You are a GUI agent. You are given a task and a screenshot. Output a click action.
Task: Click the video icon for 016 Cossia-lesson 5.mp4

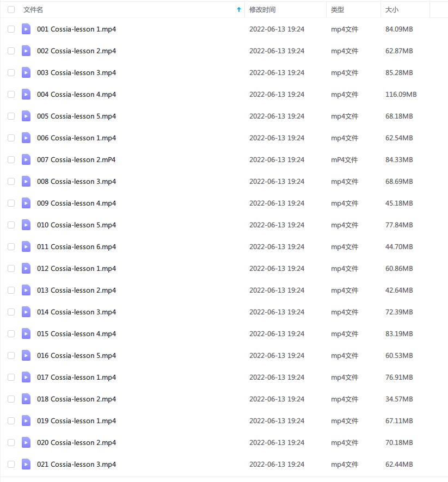point(26,355)
